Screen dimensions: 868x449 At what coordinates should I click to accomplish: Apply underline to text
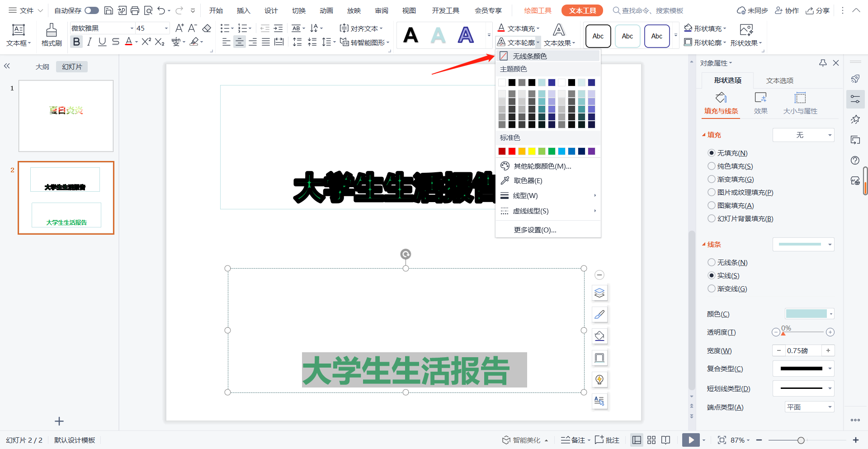click(x=102, y=42)
